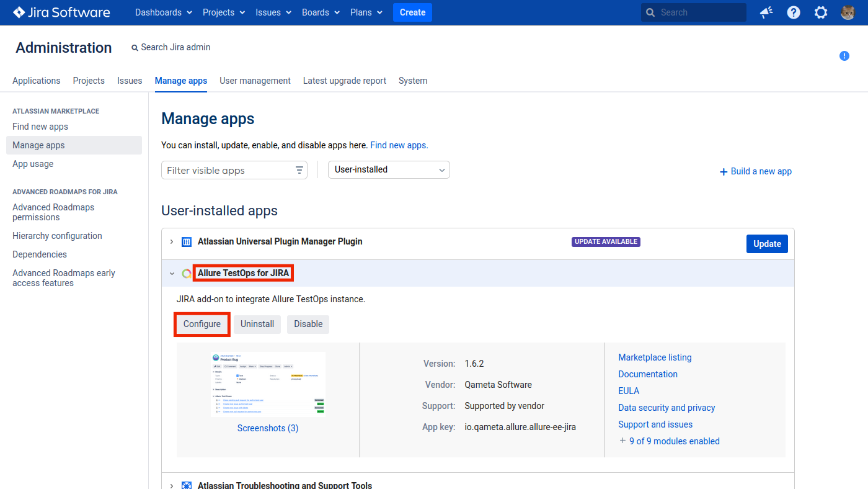The image size is (868, 489).
Task: Click the inline Find new apps link
Action: 399,145
